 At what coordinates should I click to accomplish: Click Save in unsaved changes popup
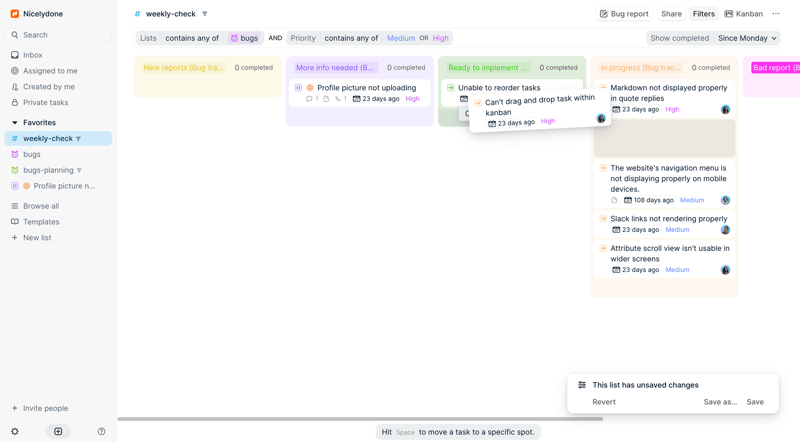point(755,402)
